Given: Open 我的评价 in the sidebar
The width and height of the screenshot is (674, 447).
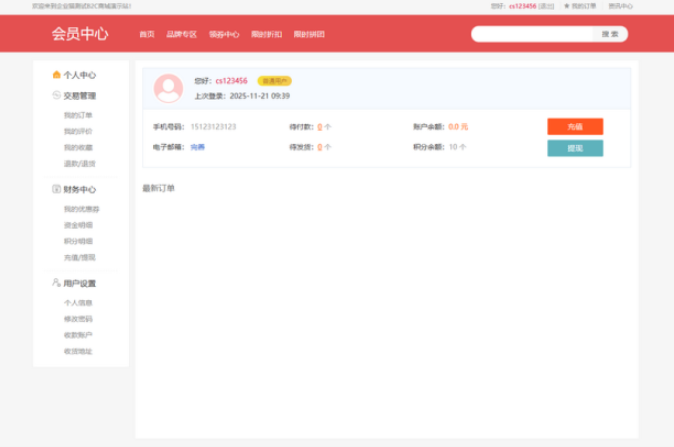Looking at the screenshot, I should point(78,131).
